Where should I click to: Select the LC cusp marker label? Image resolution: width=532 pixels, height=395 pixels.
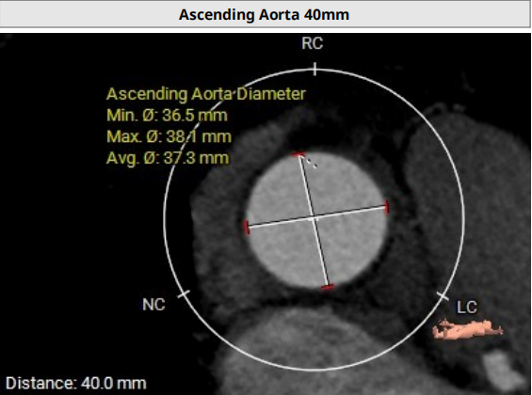pyautogui.click(x=467, y=307)
